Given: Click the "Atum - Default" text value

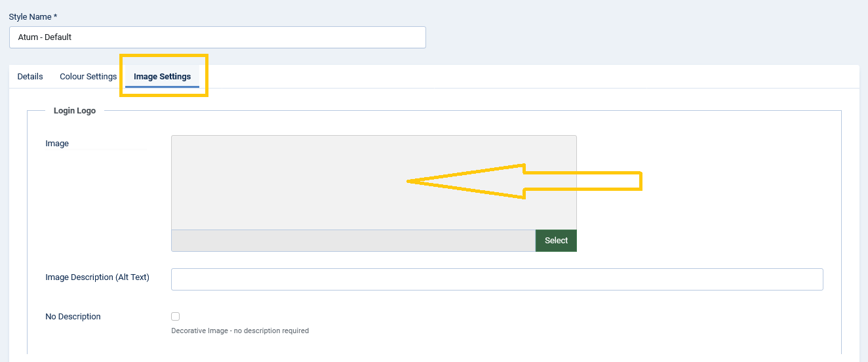Looking at the screenshot, I should pos(45,37).
